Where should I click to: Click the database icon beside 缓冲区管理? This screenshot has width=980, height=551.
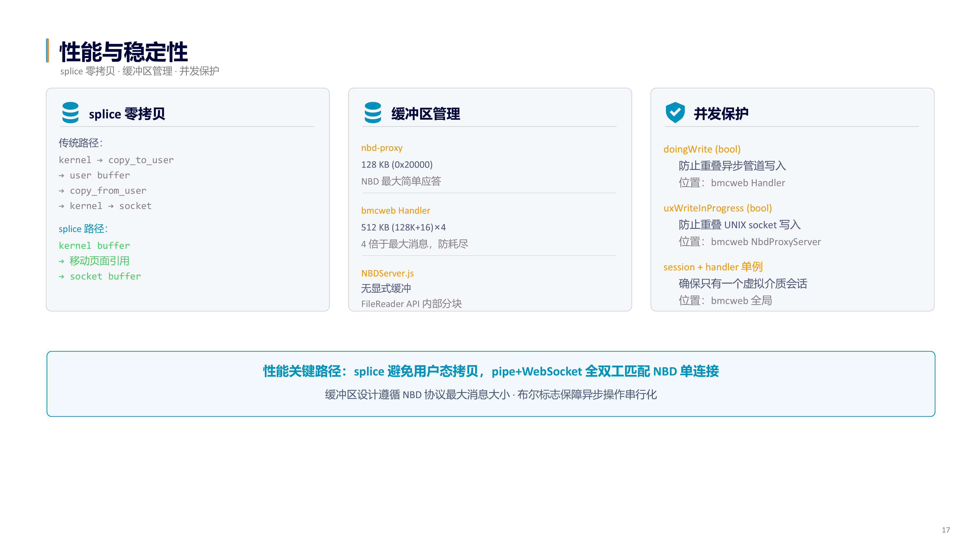(372, 113)
